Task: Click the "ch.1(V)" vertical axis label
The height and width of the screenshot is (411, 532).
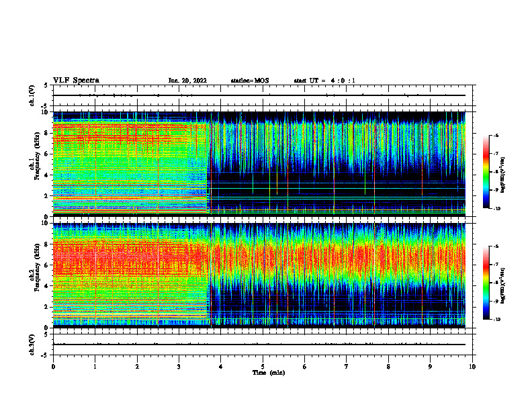Action: (32, 95)
